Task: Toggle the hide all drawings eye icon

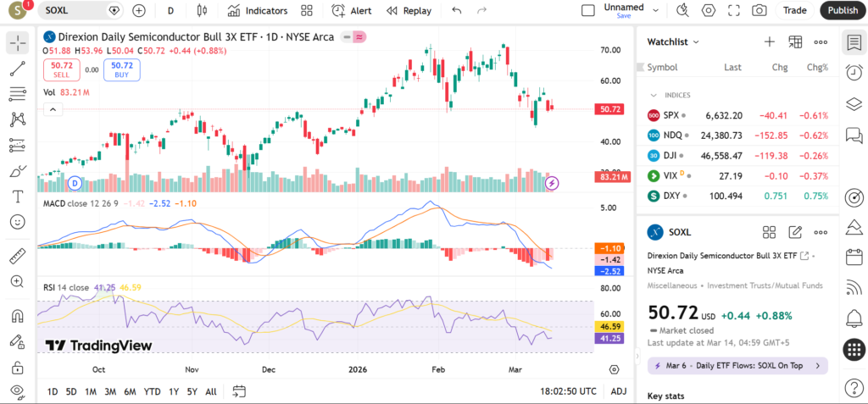Action: click(18, 391)
